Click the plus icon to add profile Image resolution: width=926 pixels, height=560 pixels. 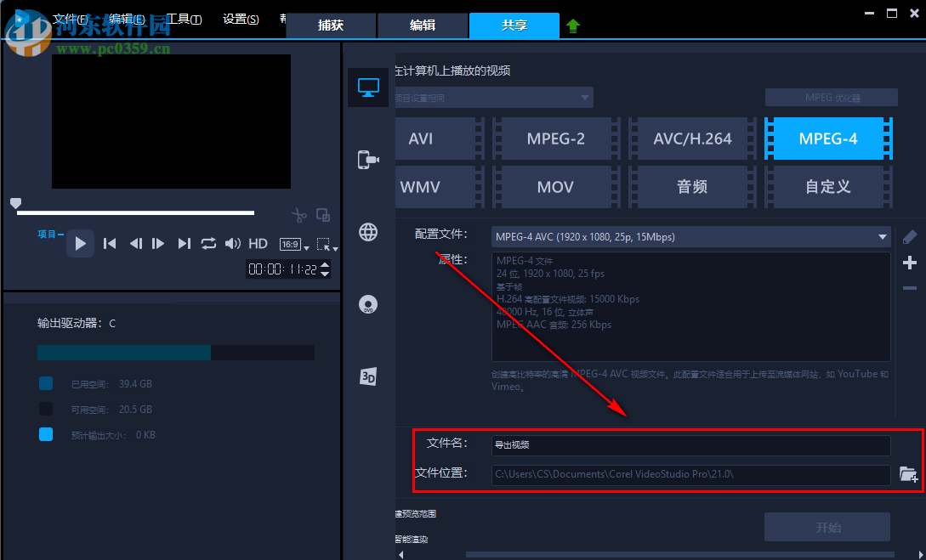click(910, 263)
